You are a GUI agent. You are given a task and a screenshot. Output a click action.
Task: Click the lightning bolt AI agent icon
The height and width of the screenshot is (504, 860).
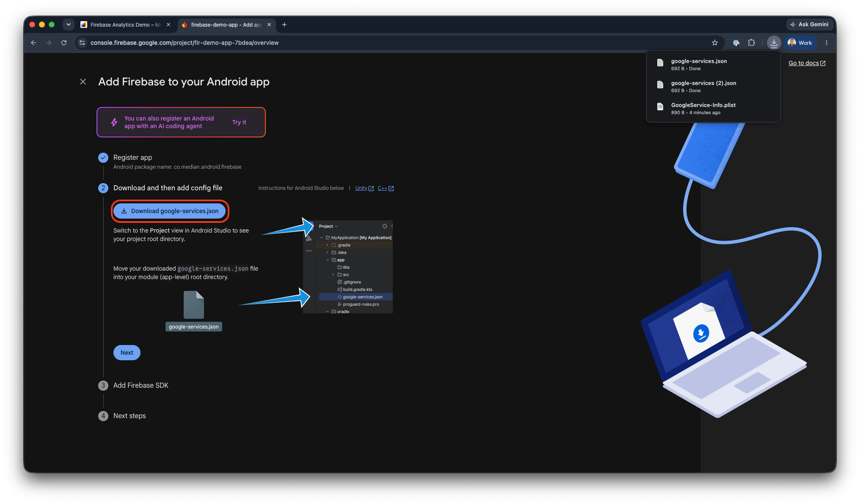coord(114,122)
